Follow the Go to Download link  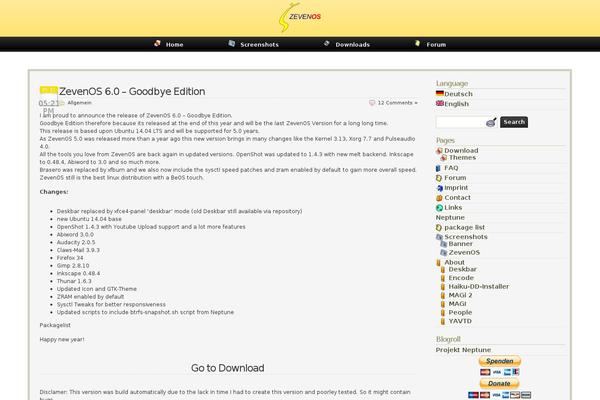click(228, 368)
